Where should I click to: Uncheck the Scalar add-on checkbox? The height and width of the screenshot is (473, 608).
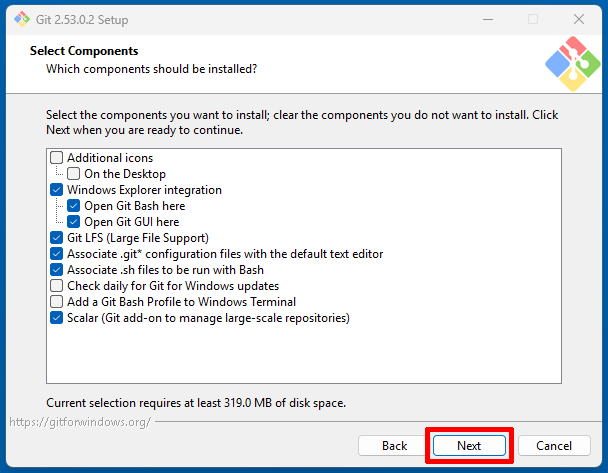point(57,318)
